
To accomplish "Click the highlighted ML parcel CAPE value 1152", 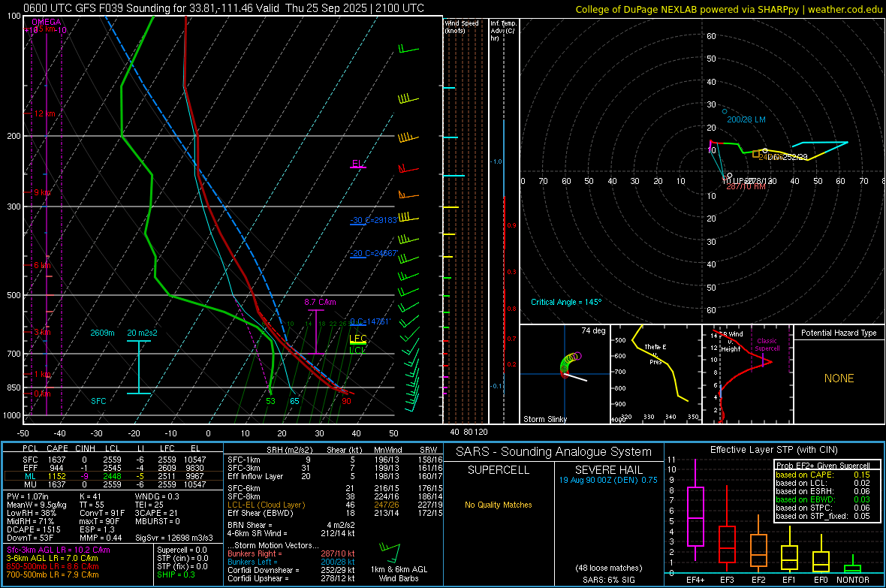I will tap(56, 476).
